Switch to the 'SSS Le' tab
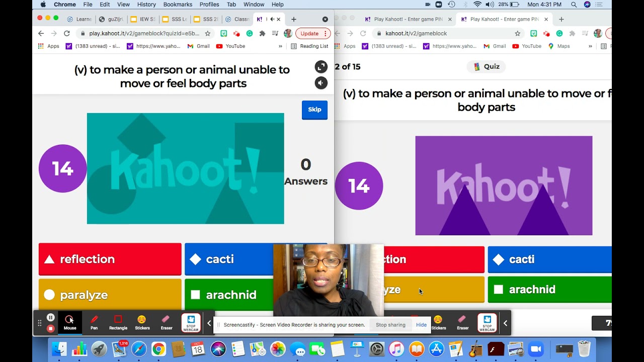The width and height of the screenshot is (644, 362). pyautogui.click(x=175, y=19)
